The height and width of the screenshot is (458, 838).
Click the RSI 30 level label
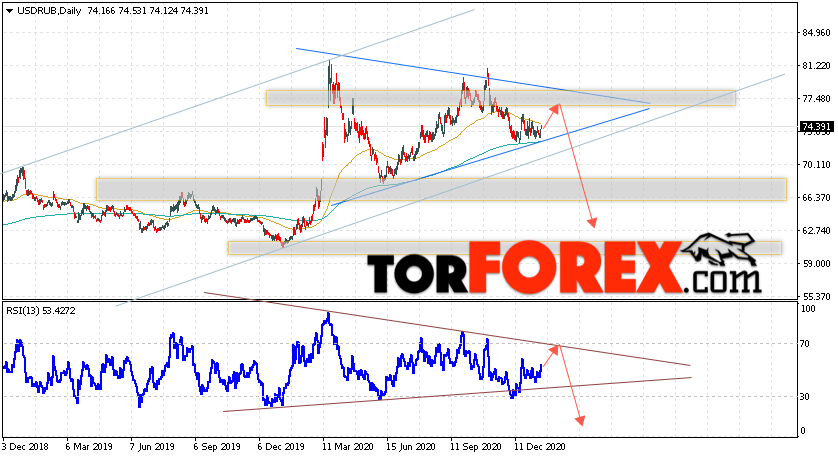pyautogui.click(x=806, y=397)
